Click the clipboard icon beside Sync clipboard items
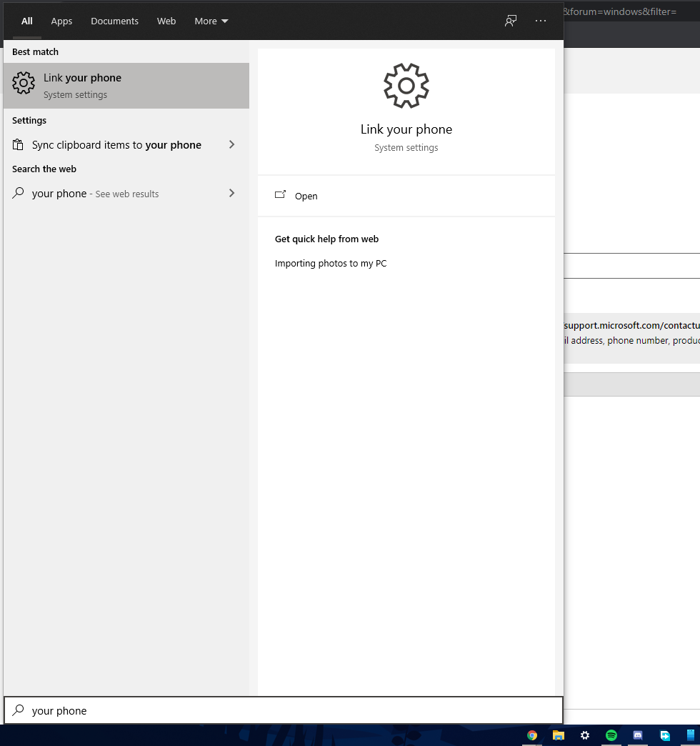The height and width of the screenshot is (746, 700). pyautogui.click(x=18, y=144)
